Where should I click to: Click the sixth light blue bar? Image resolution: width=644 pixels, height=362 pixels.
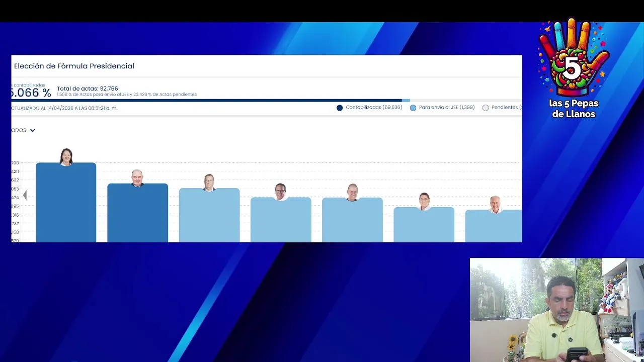(x=424, y=225)
